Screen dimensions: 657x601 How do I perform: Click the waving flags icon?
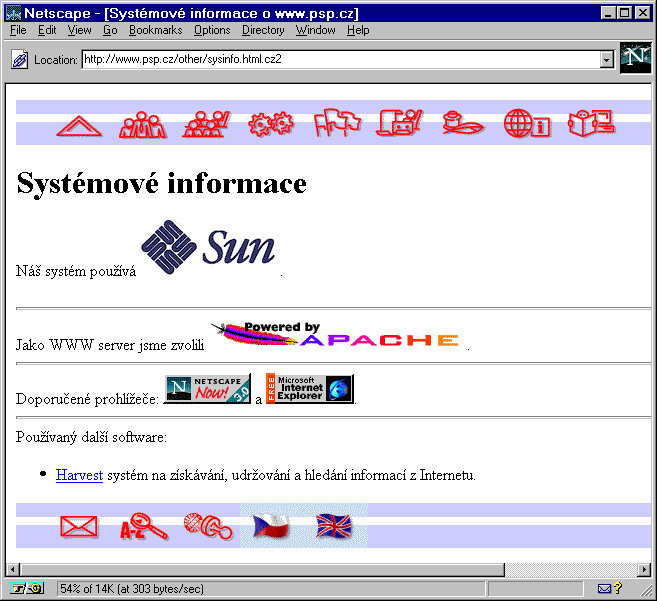[x=337, y=123]
